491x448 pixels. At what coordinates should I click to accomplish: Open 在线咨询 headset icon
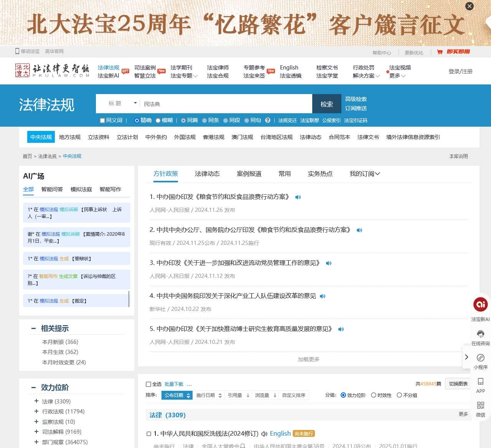click(480, 334)
